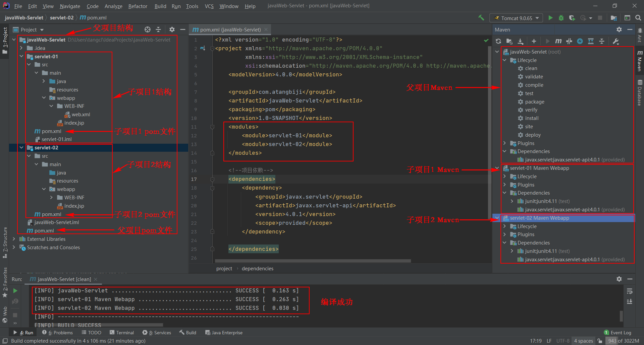Click the Debug bug icon in toolbar
This screenshot has width=644, height=345.
(x=561, y=18)
